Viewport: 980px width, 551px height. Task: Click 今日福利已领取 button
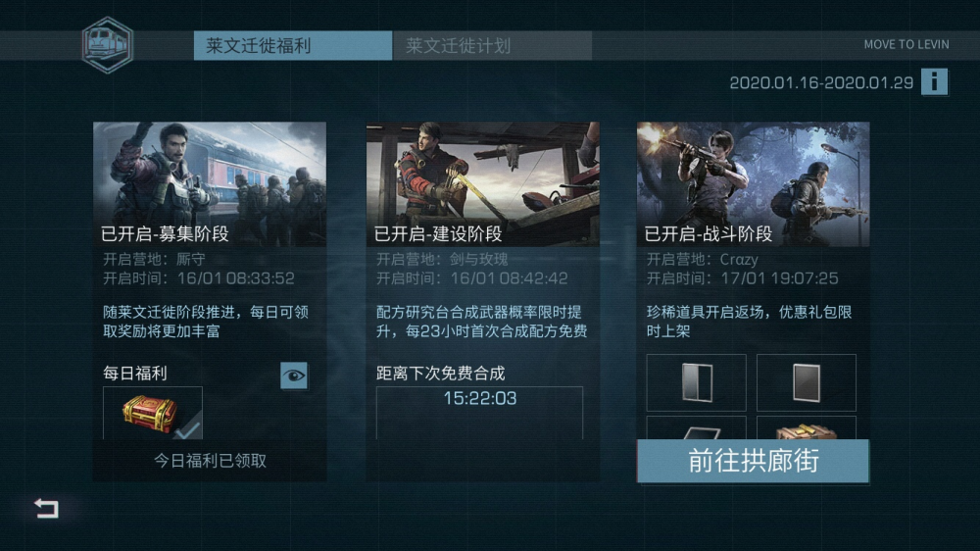tap(210, 461)
